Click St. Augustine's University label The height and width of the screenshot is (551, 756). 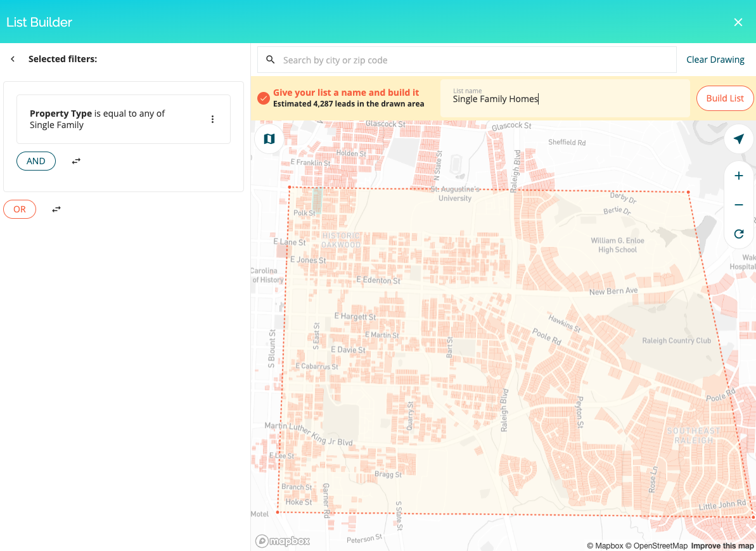(x=455, y=193)
